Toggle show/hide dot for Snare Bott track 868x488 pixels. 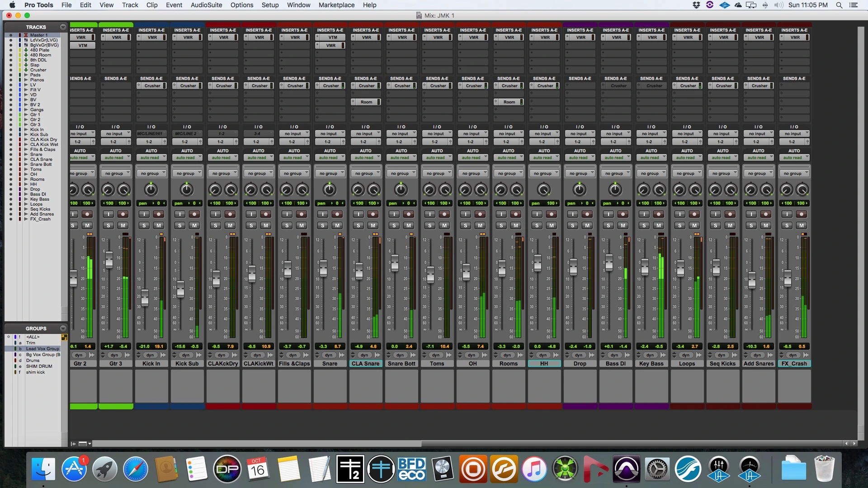[x=11, y=164]
